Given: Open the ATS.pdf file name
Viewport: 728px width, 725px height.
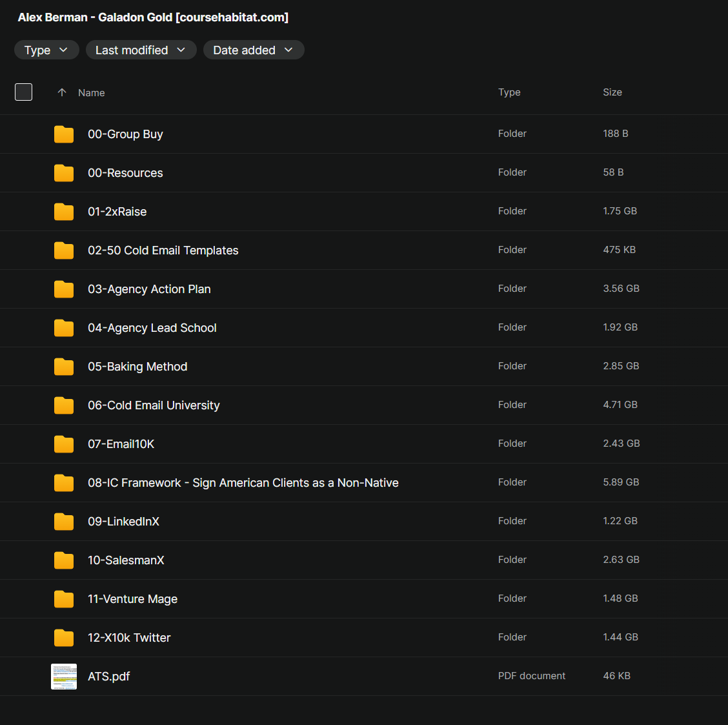Looking at the screenshot, I should (x=108, y=677).
